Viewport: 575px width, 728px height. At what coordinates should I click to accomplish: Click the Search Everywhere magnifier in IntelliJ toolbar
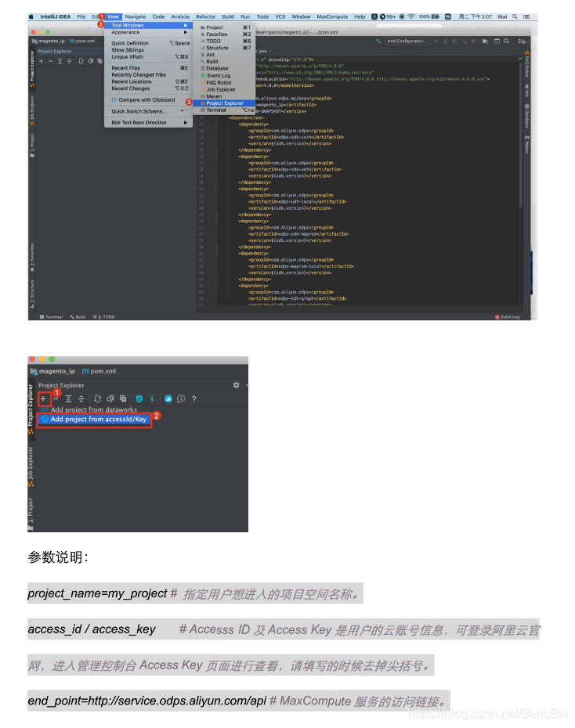click(x=506, y=41)
